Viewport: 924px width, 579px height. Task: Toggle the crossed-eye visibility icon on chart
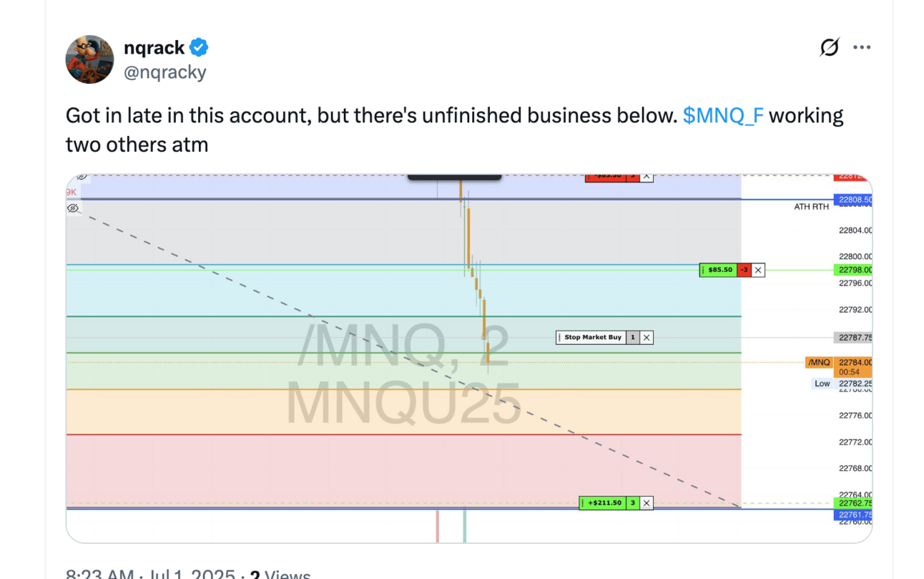click(x=73, y=208)
